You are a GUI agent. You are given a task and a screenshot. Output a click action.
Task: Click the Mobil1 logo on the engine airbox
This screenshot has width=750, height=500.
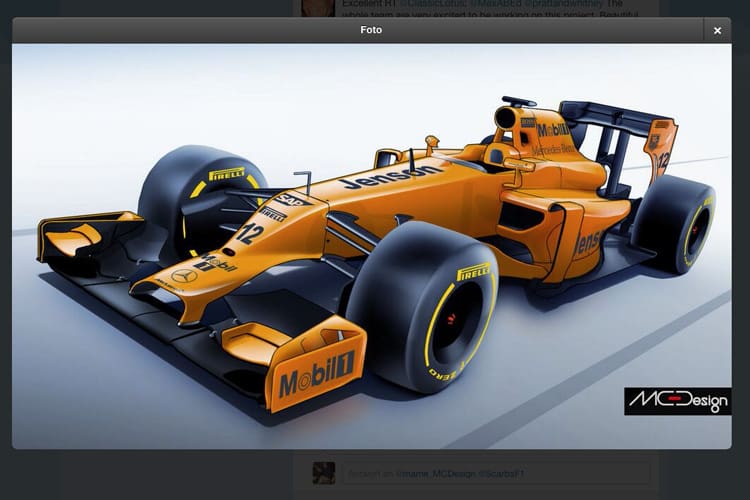coord(553,130)
